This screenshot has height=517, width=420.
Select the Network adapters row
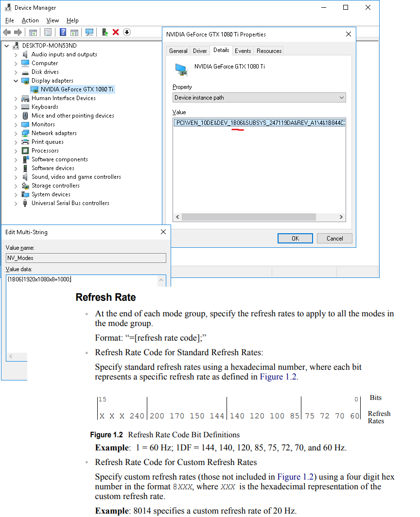point(54,133)
